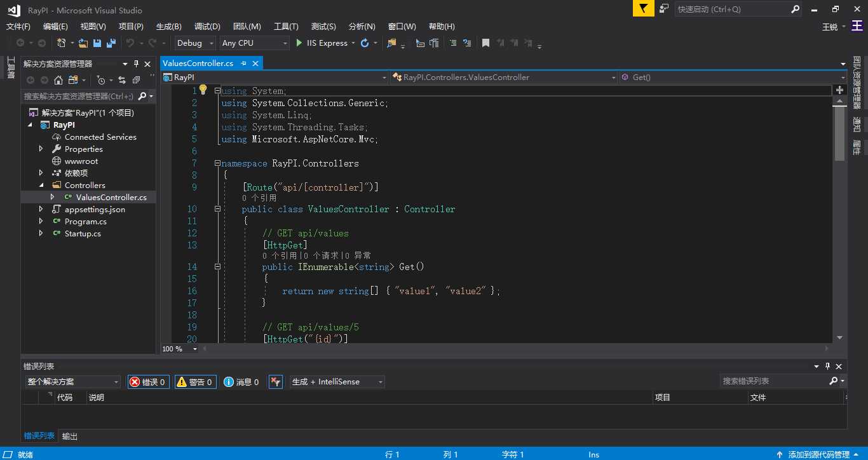Screen dimensions: 868x460
Task: Click the Collapse All icon in Solution Explorer
Action: (136, 80)
